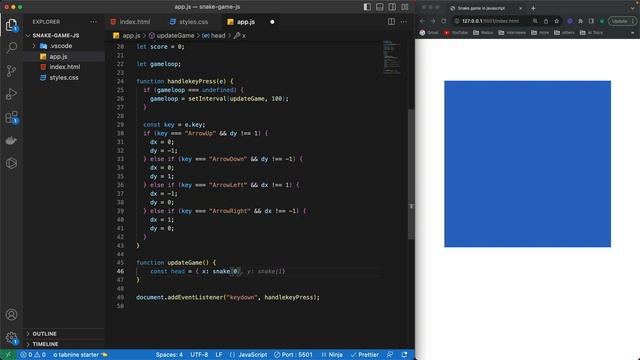
Task: Open the Manage gear icon
Action: pyautogui.click(x=11, y=338)
